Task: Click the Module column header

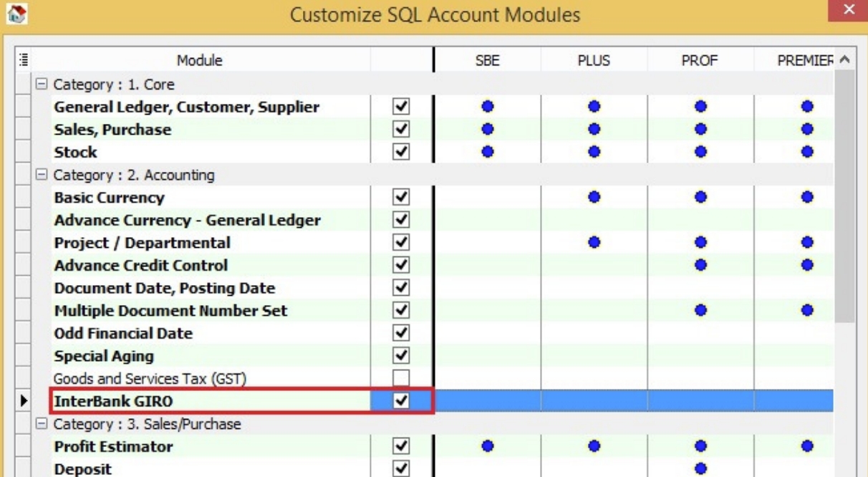Action: pyautogui.click(x=200, y=61)
